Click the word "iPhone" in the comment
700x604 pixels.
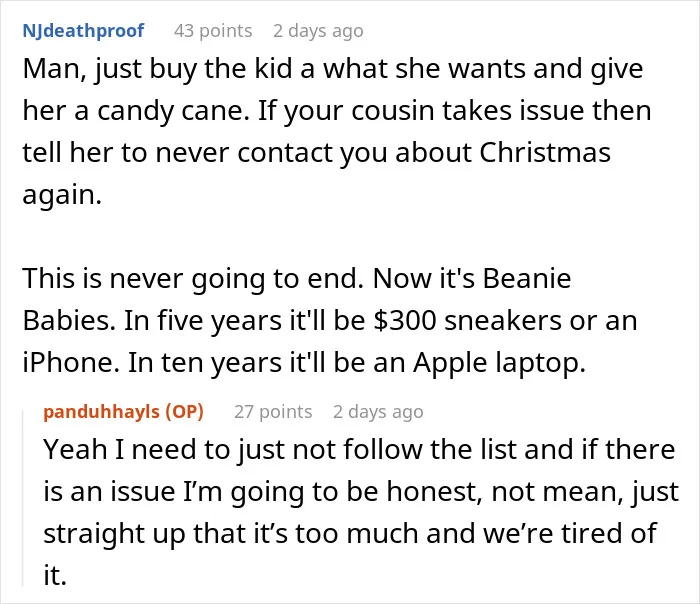click(71, 362)
